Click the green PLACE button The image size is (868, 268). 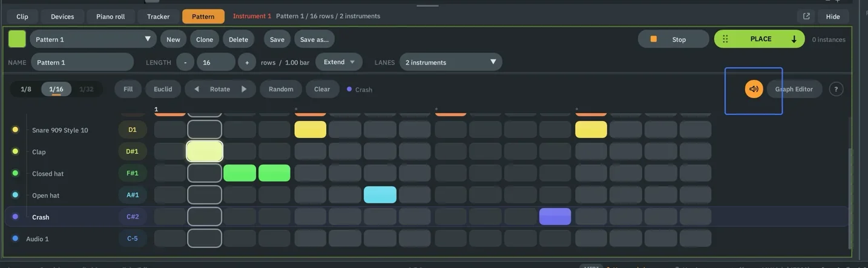coord(760,39)
